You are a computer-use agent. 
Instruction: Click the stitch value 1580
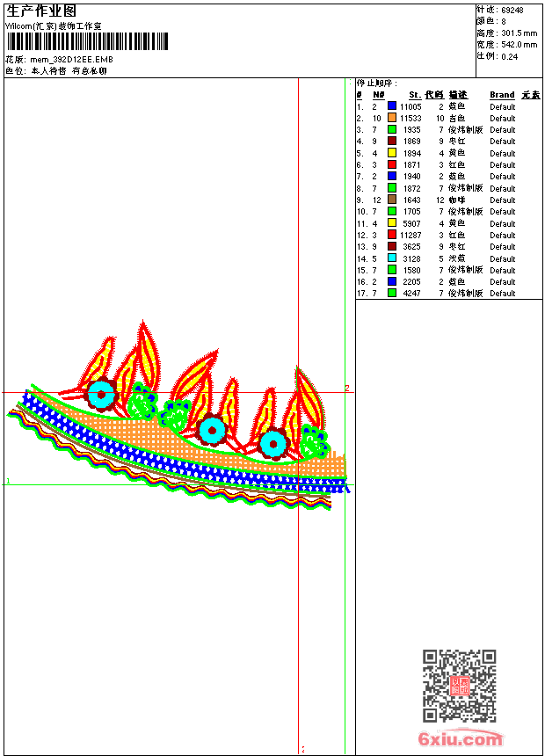[x=412, y=271]
